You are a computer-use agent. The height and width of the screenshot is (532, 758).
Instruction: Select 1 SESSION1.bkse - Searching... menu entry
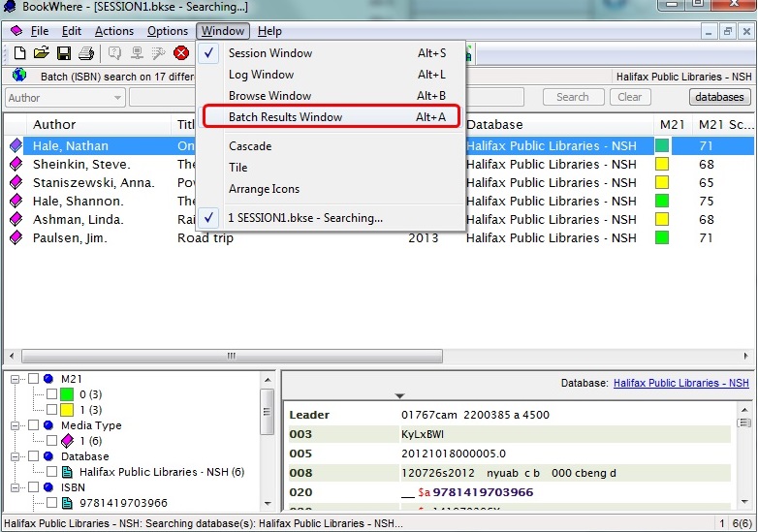coord(332,218)
